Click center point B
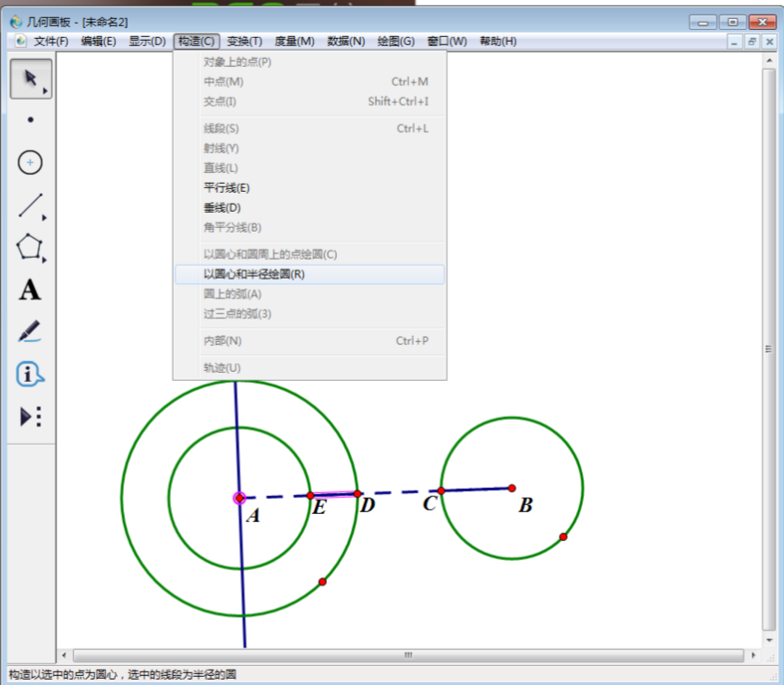 point(512,488)
